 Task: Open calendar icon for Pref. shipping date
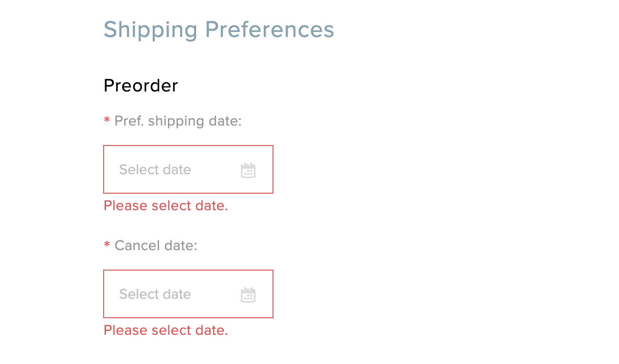(248, 170)
